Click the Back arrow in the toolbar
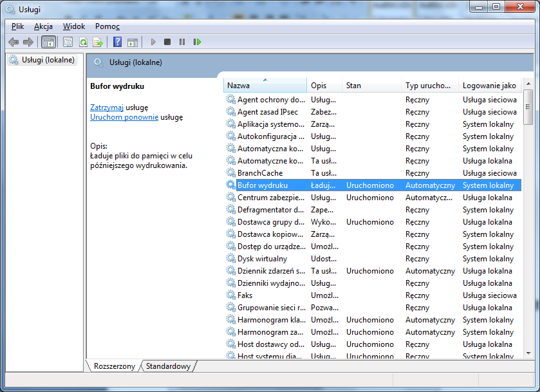540x392 pixels. click(14, 42)
